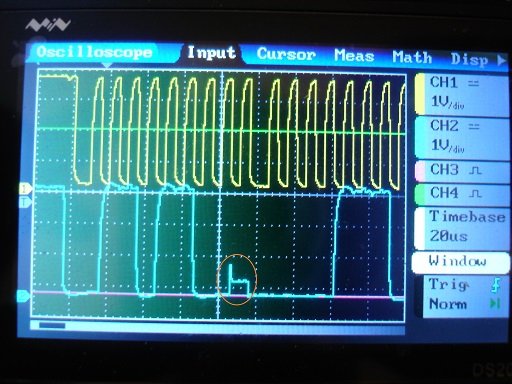Click the right arrow after Disp
Image resolution: width=512 pixels, height=384 pixels.
[x=501, y=60]
